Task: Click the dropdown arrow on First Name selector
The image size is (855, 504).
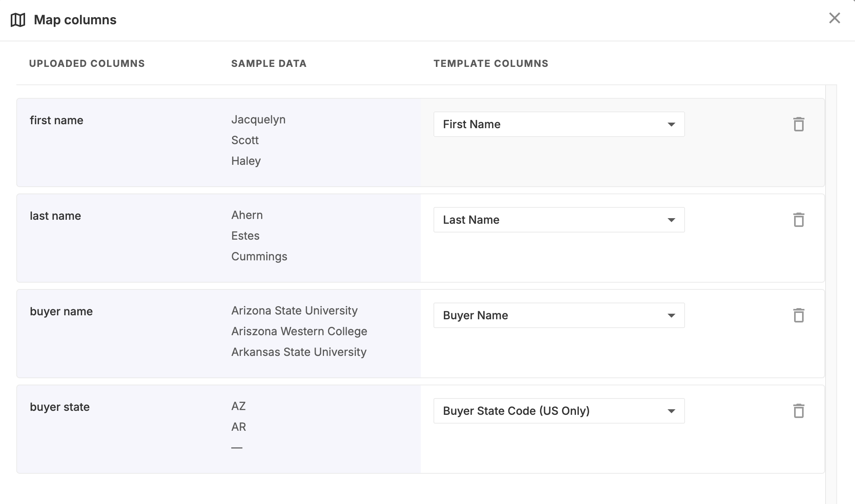Action: click(x=672, y=124)
